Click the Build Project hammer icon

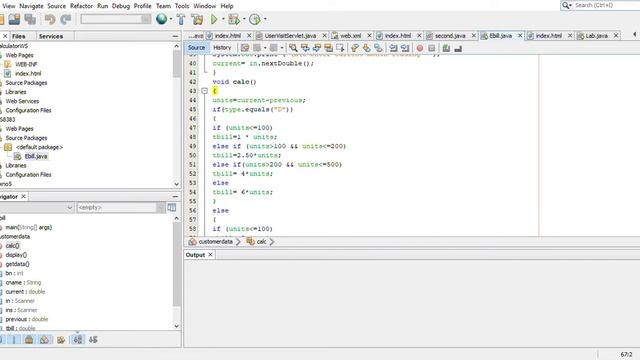[x=181, y=19]
